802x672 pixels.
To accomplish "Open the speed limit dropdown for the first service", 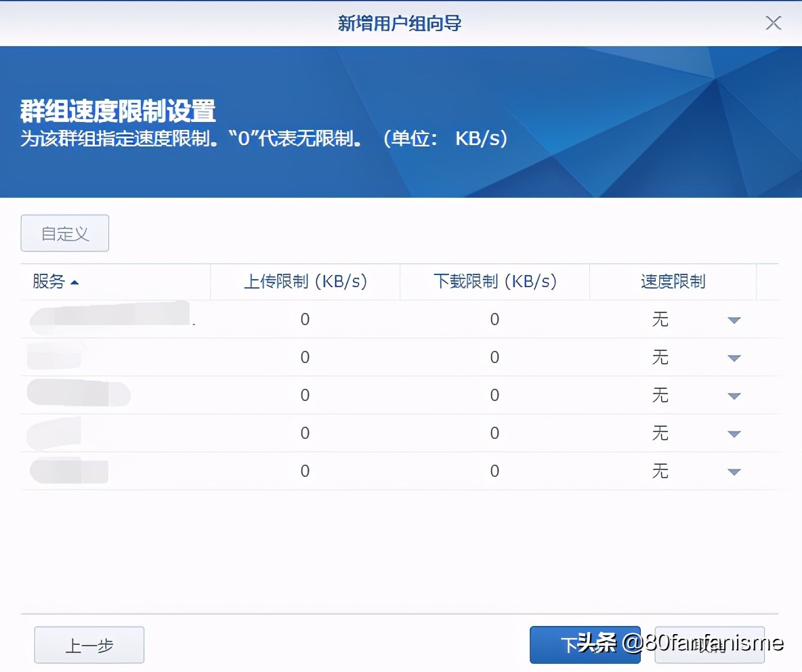I will pyautogui.click(x=734, y=319).
